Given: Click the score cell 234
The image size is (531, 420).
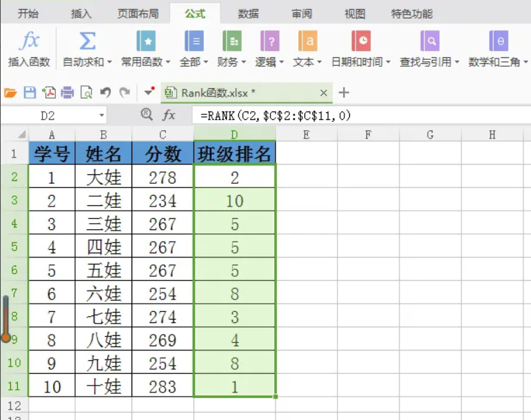Looking at the screenshot, I should (x=163, y=200).
